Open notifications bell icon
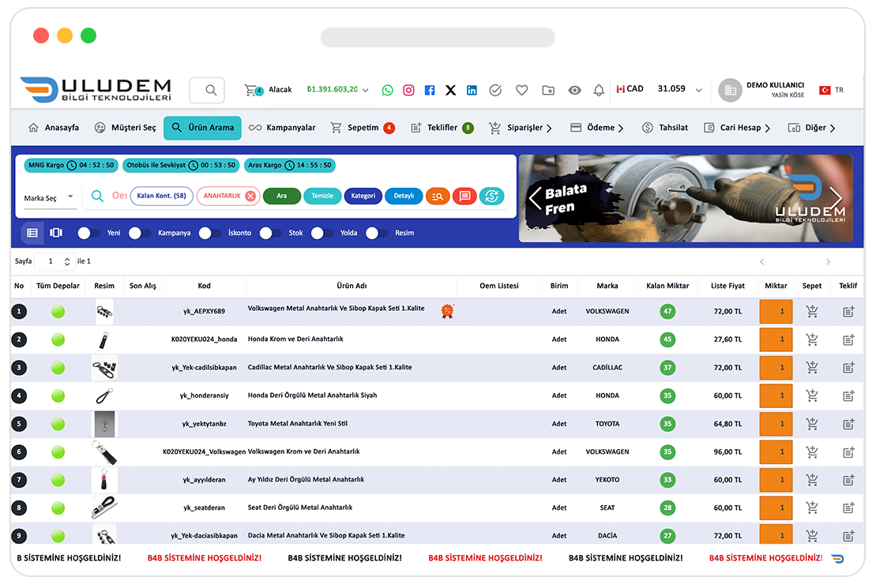876x588 pixels. point(598,90)
